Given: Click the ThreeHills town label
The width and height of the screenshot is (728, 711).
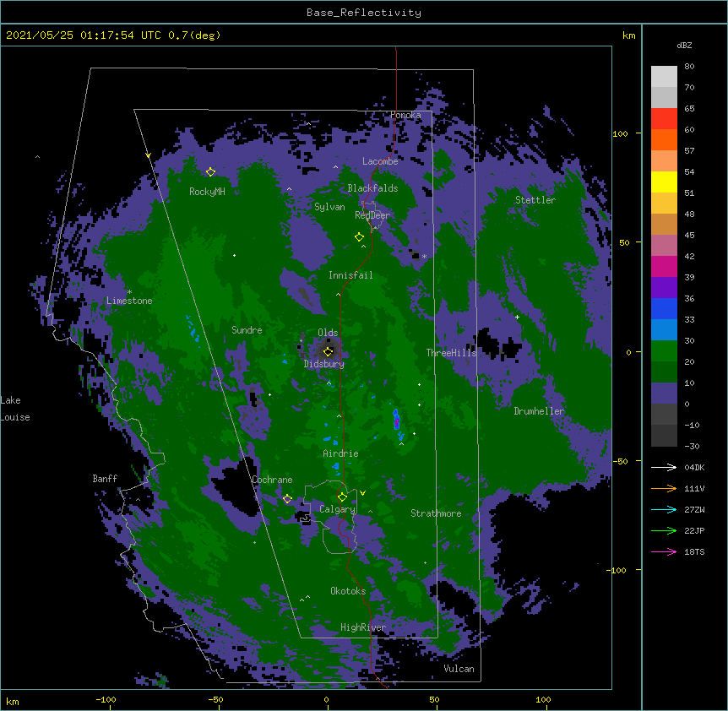Looking at the screenshot, I should point(451,353).
